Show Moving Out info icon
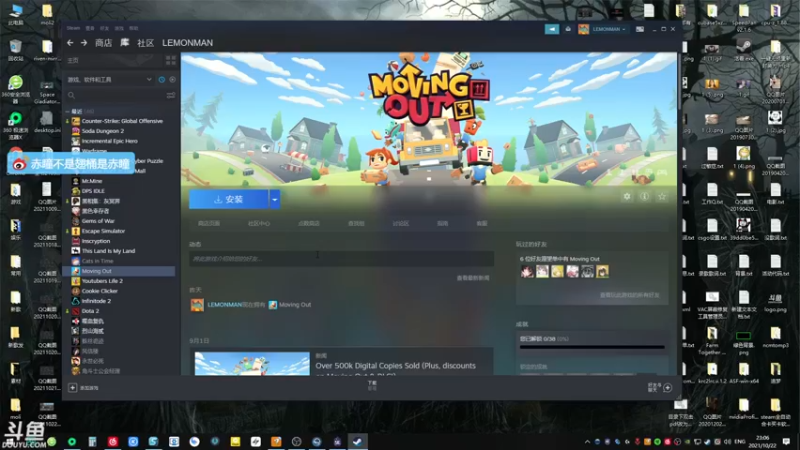800x450 pixels. 644,196
